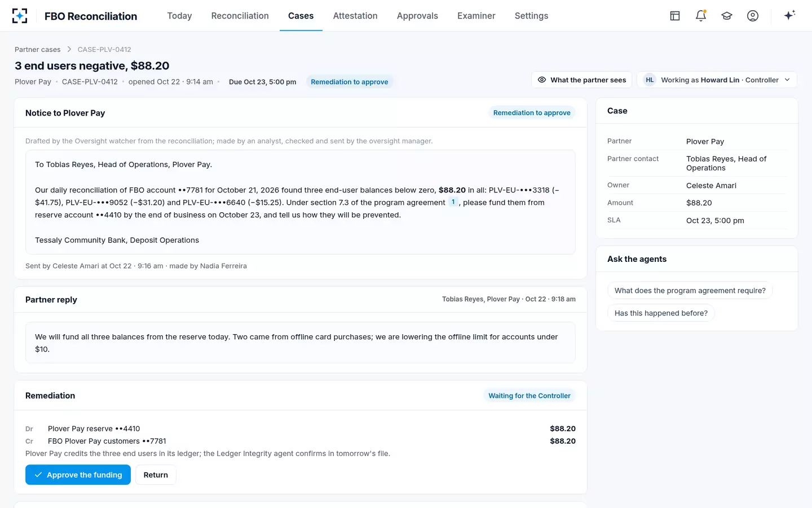The width and height of the screenshot is (812, 508).
Task: Click the debit line Plover Pay reserve ••4410
Action: click(x=301, y=428)
